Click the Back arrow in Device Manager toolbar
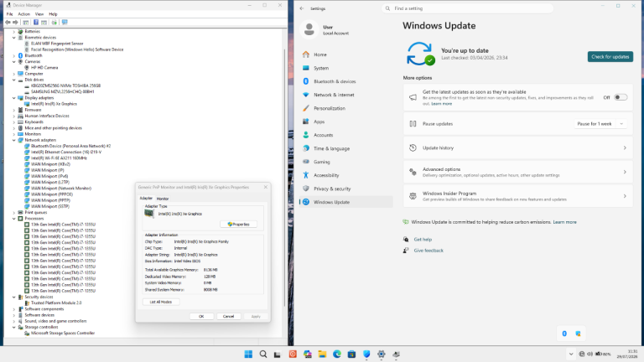Screen dimensions: 644x362 (8, 23)
